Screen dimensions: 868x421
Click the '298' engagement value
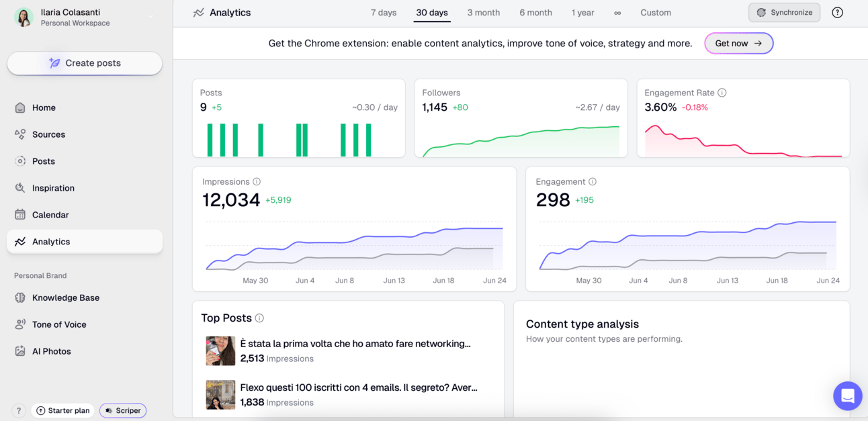(553, 200)
